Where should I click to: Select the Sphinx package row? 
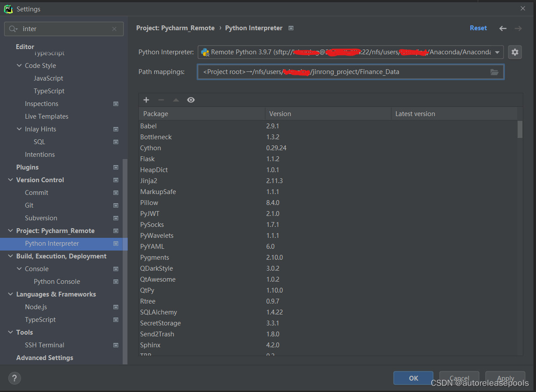[x=328, y=345]
